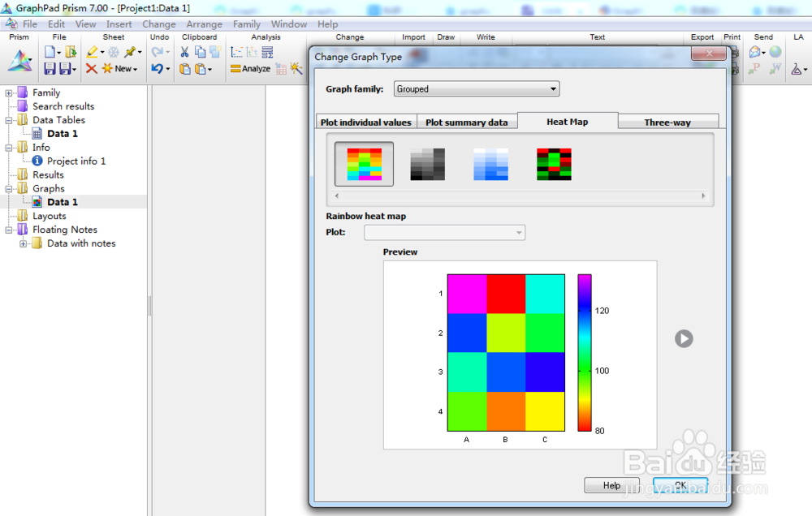Click the Help button in dialog
The width and height of the screenshot is (812, 516).
(611, 485)
